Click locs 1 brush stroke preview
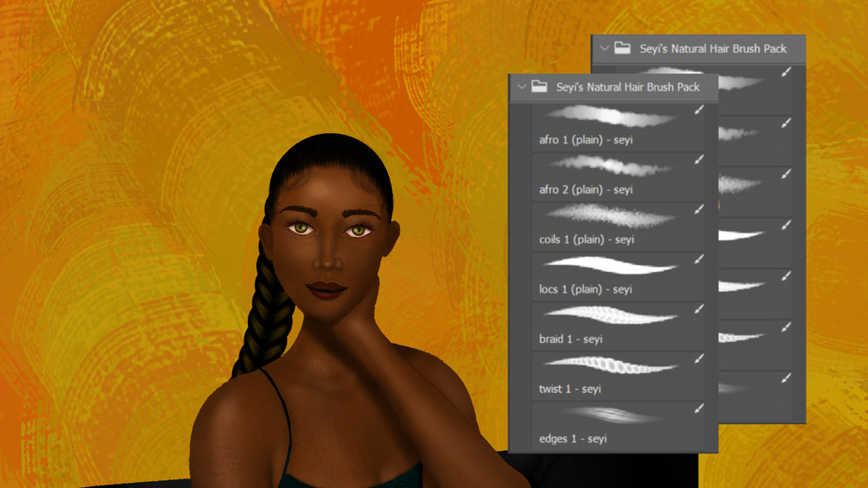Image resolution: width=868 pixels, height=488 pixels. (x=611, y=265)
